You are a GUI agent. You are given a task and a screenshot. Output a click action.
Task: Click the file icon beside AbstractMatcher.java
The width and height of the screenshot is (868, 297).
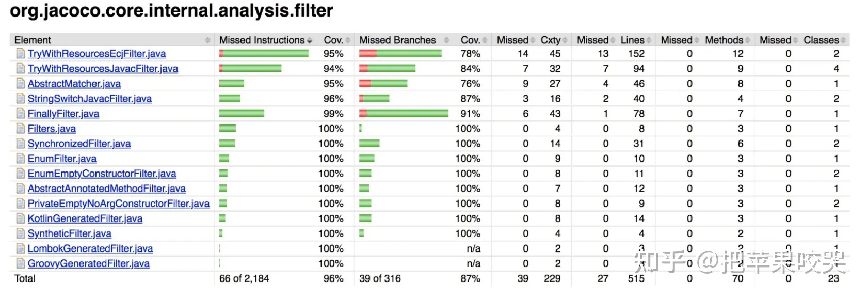pyautogui.click(x=21, y=84)
